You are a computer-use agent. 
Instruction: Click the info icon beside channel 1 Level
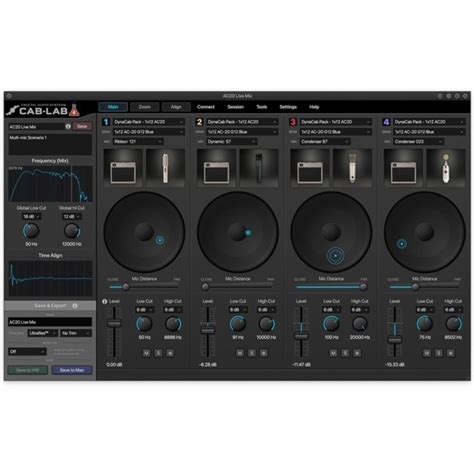[x=104, y=301]
